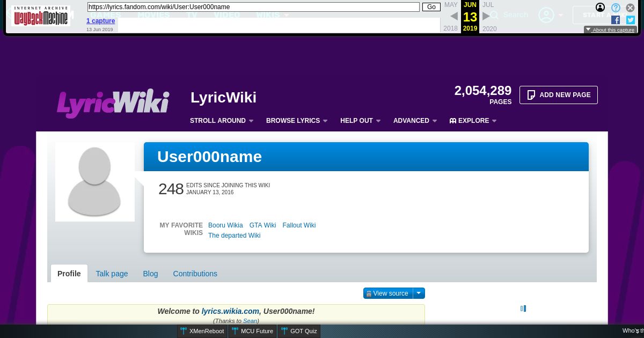Open the lyrics.wikia.com welcome link
This screenshot has width=644, height=338.
pos(230,311)
